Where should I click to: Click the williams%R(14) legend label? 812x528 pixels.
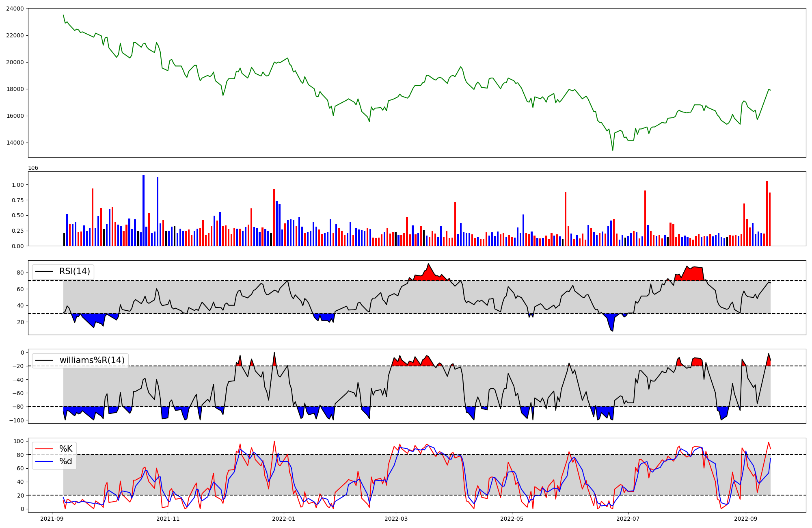click(92, 360)
